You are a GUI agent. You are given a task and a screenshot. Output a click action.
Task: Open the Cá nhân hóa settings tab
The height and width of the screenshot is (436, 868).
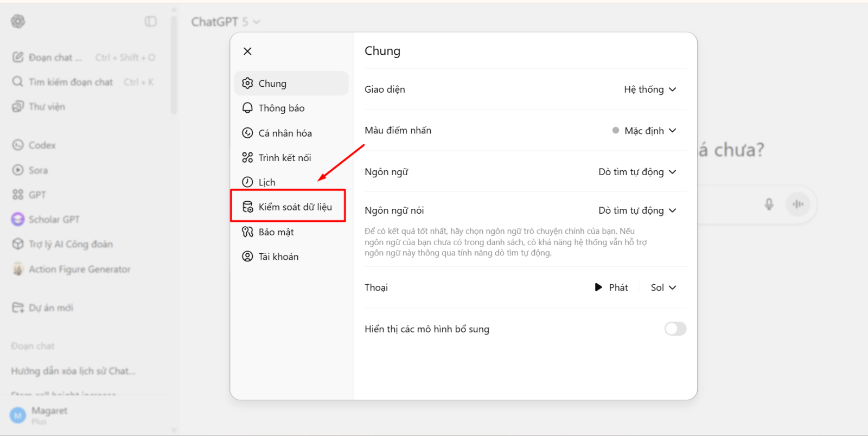point(291,133)
